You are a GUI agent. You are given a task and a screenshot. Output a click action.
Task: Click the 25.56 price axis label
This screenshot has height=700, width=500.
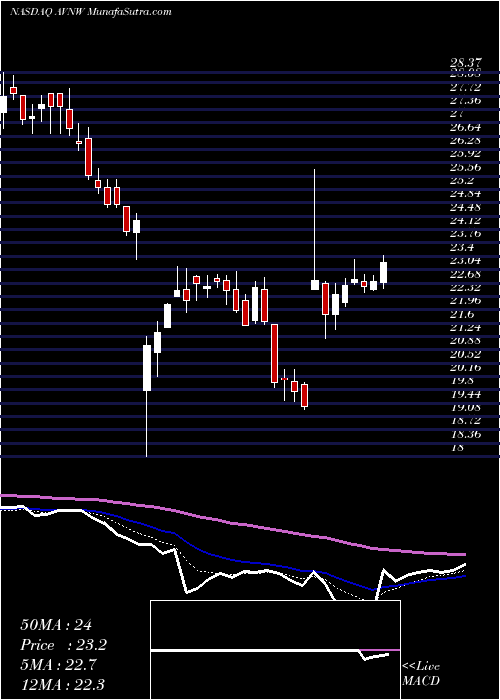click(x=465, y=167)
